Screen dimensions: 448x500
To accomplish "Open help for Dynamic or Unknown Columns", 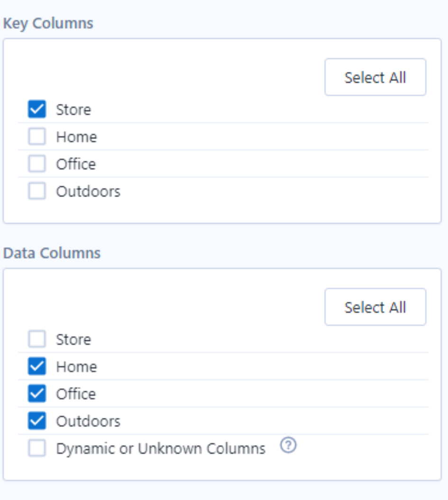I will click(x=288, y=446).
